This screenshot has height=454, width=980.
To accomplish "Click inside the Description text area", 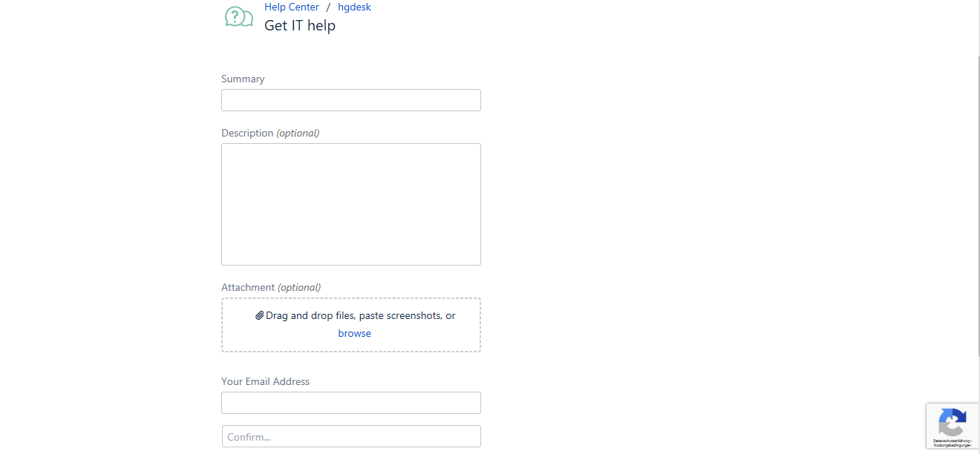I will (x=351, y=204).
